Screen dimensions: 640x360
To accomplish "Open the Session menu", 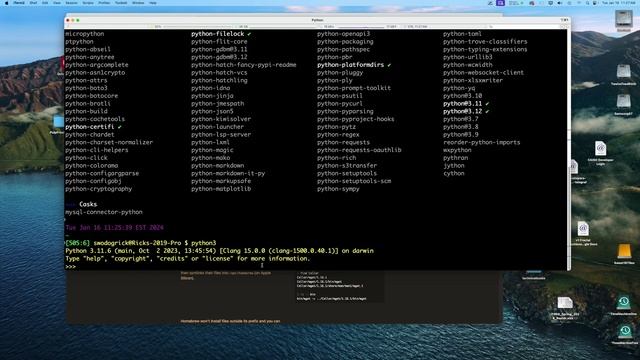I will tap(71, 3).
